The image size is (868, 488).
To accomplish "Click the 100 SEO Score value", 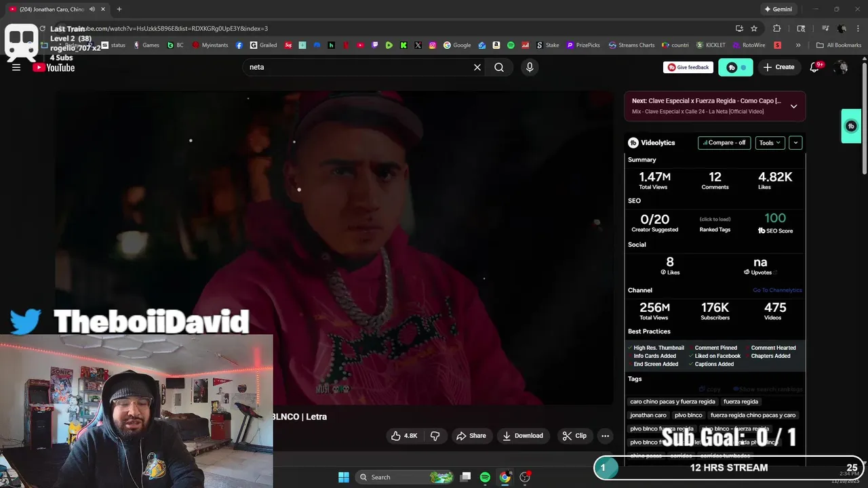I will click(x=775, y=218).
